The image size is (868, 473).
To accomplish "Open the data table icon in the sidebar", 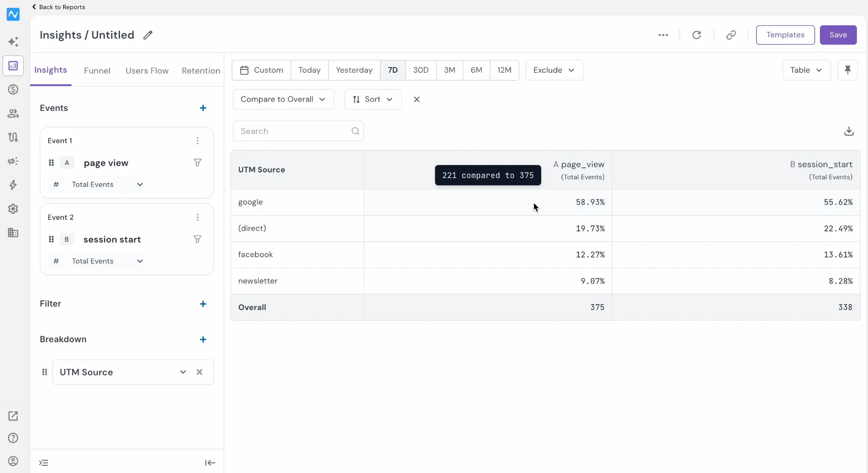I will pyautogui.click(x=13, y=233).
